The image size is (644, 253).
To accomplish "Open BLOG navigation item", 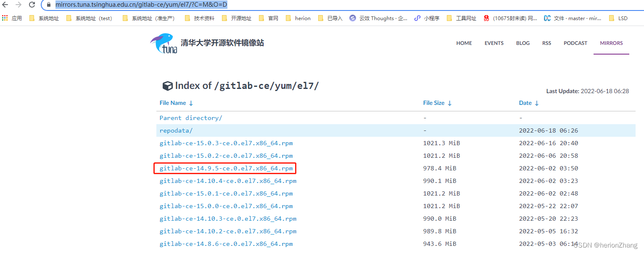I will (x=523, y=43).
